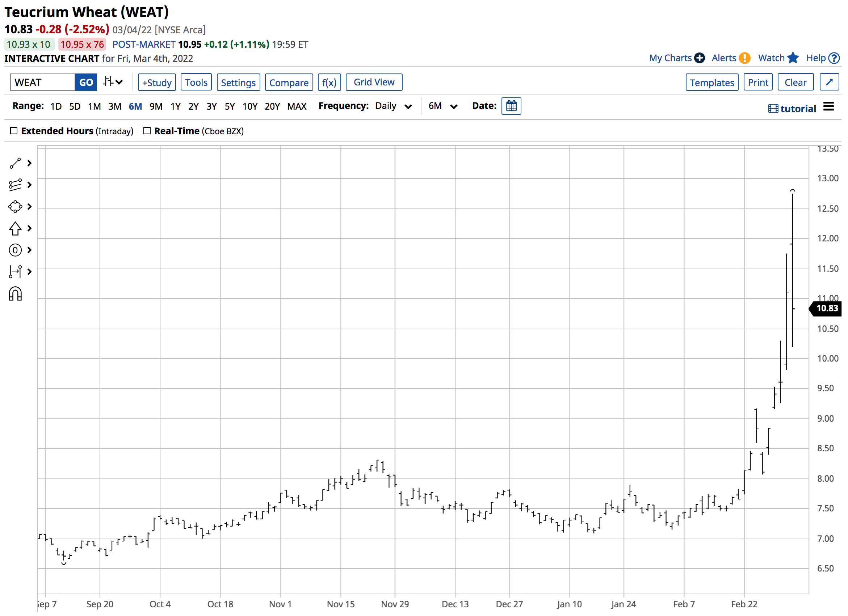Open the My Charts link
Screen dimensions: 848x616
[x=671, y=58]
